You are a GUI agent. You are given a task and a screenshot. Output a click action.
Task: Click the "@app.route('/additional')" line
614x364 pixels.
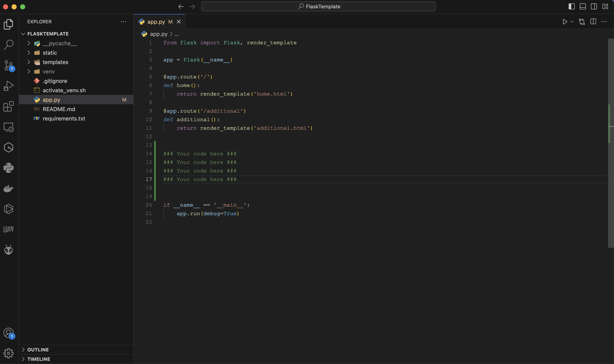tap(205, 111)
